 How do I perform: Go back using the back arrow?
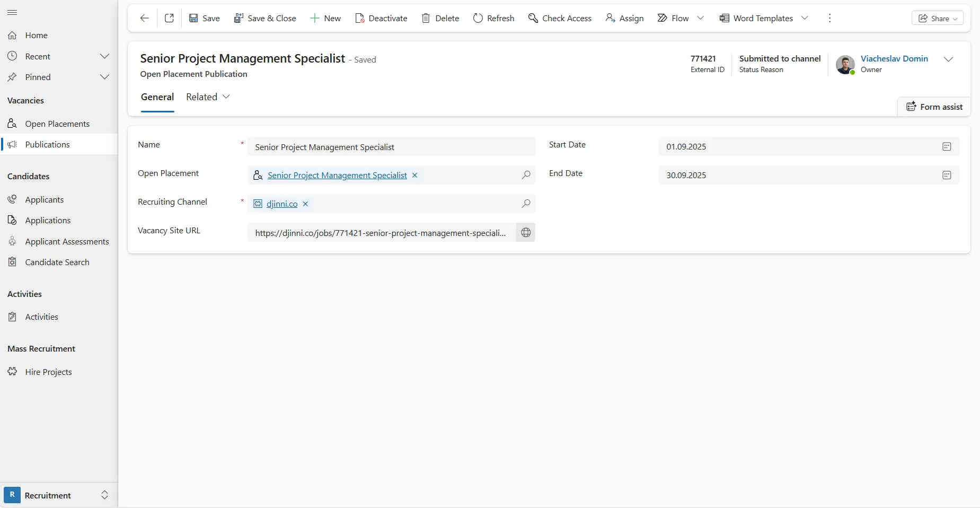click(x=144, y=18)
